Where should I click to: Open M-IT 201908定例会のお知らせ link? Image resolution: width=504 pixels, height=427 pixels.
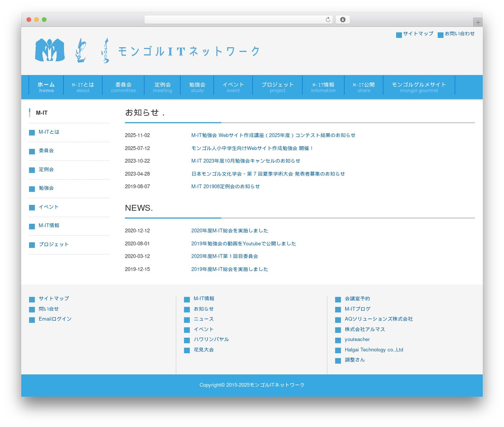226,186
